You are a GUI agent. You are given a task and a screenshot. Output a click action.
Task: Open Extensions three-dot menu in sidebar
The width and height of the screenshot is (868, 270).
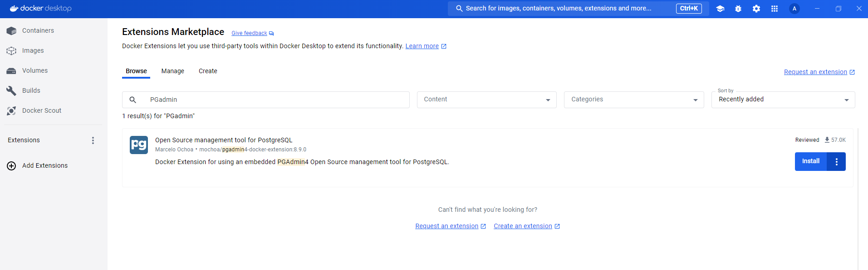(x=93, y=140)
